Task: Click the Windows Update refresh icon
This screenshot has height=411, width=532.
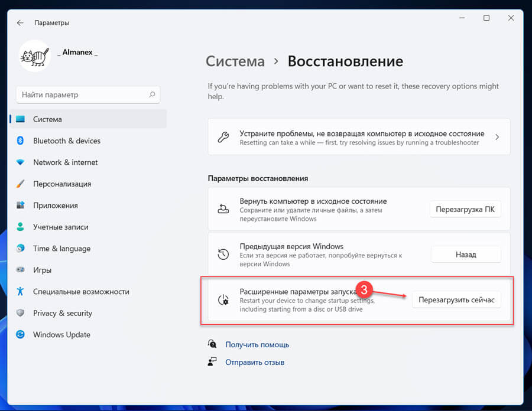Action: click(x=20, y=334)
